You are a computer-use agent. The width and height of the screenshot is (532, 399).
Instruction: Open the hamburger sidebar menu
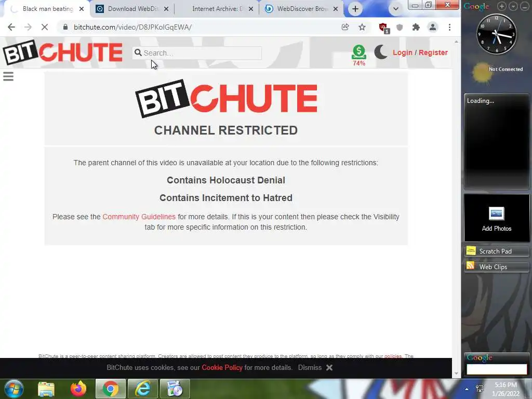8,76
